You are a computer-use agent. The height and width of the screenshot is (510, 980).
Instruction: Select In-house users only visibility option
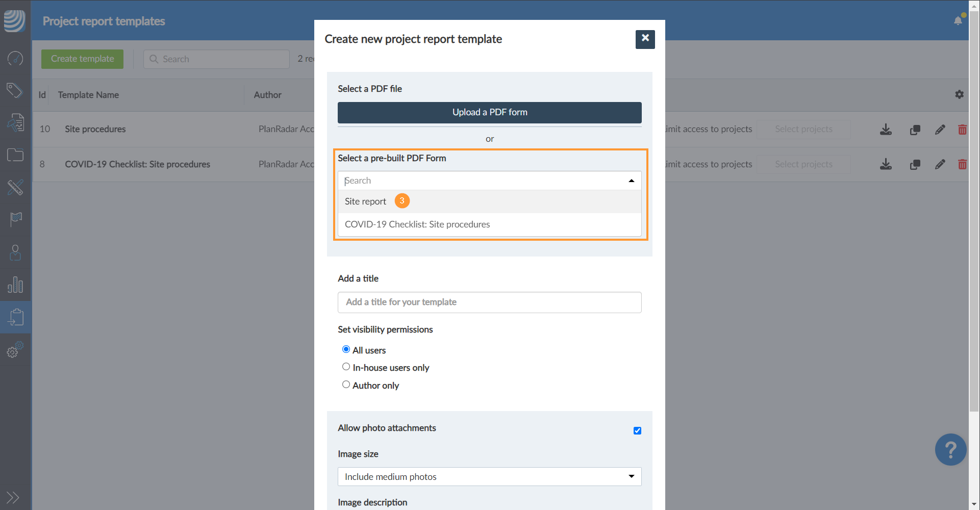point(346,367)
